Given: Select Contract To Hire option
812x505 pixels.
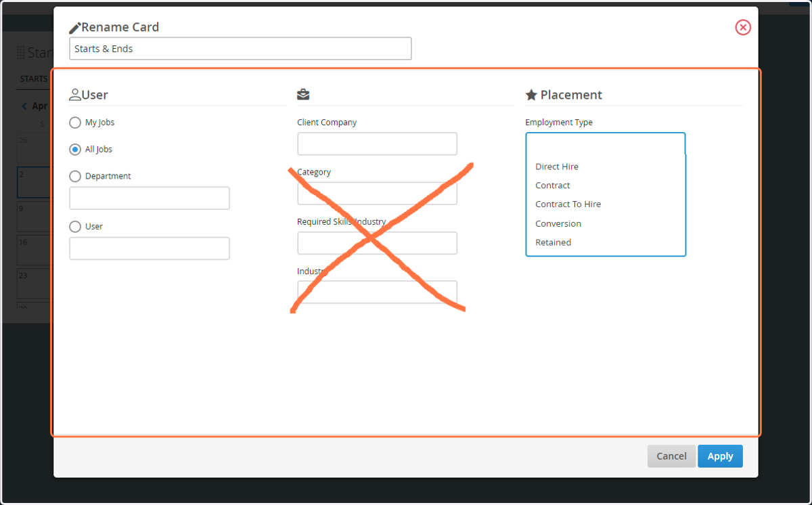Looking at the screenshot, I should (568, 204).
